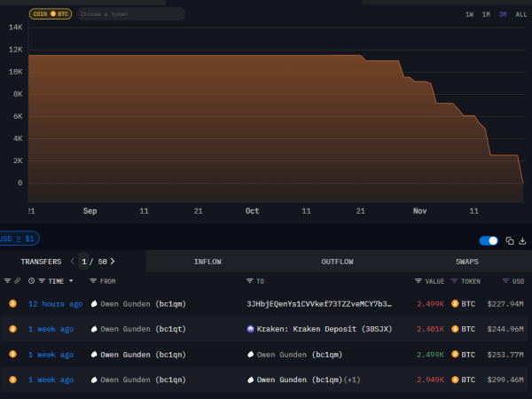Viewport: 532px width, 399px height.
Task: Click the Bitcoin icon in the $299.46M row
Action: click(x=13, y=379)
